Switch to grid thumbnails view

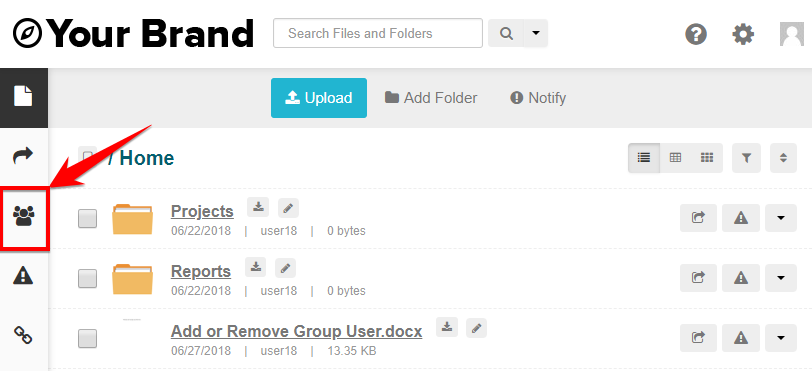click(x=707, y=158)
